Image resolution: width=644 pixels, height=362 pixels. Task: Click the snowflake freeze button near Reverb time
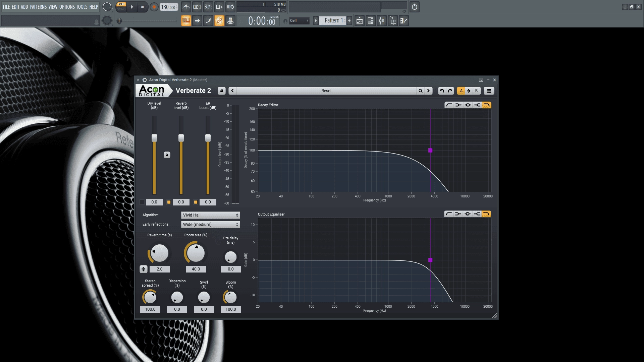[x=144, y=269]
